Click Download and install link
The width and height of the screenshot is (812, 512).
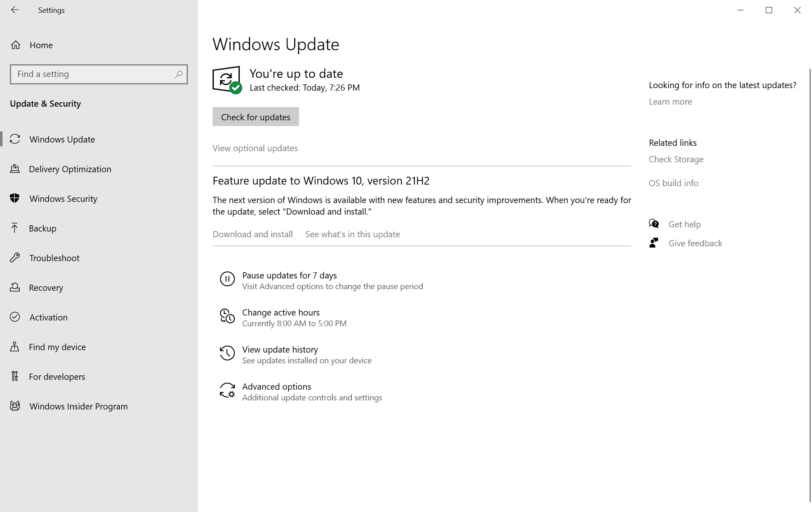point(253,234)
